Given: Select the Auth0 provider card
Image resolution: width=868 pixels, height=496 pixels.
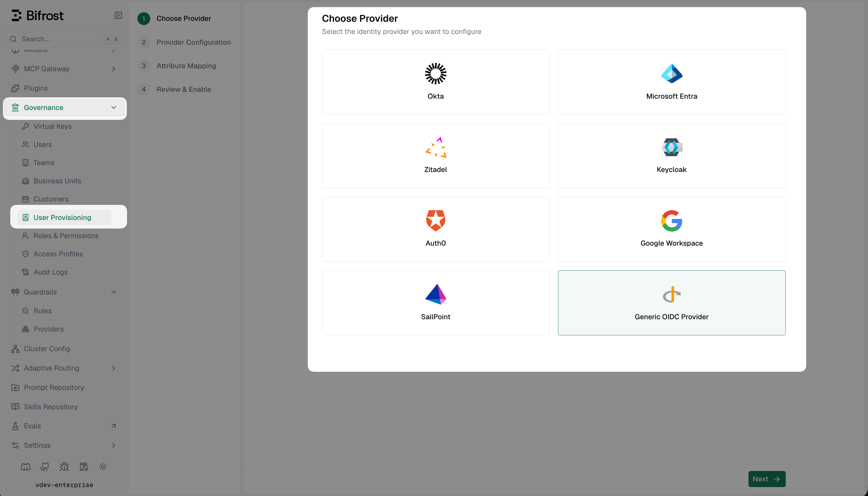Looking at the screenshot, I should click(x=436, y=229).
